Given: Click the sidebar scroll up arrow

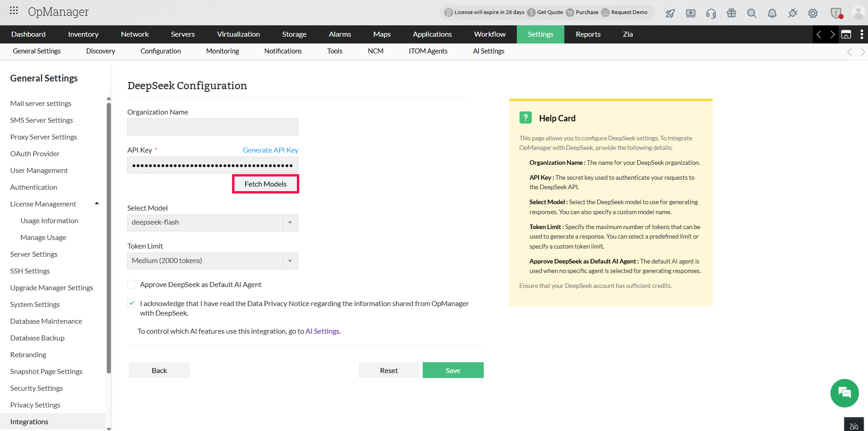Looking at the screenshot, I should point(109,98).
